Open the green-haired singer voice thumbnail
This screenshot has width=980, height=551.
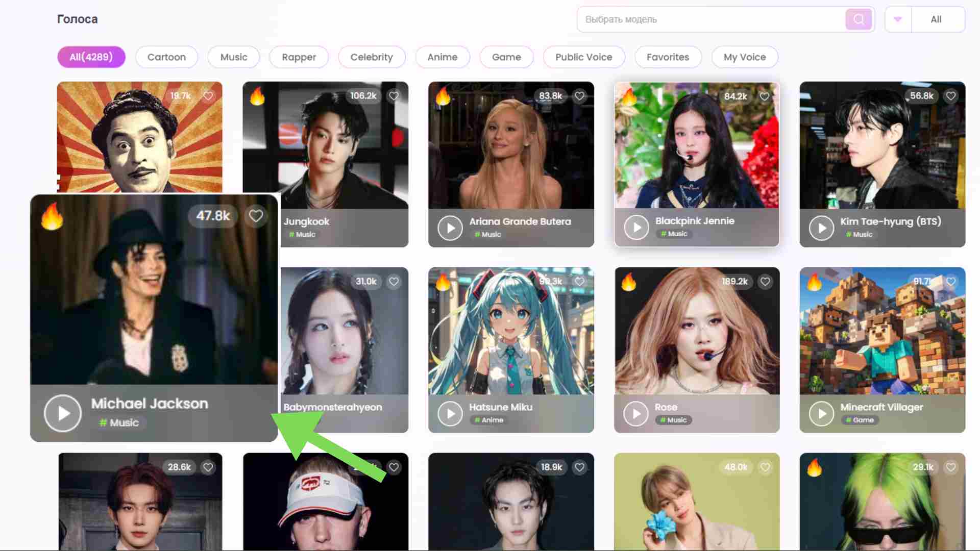click(883, 502)
